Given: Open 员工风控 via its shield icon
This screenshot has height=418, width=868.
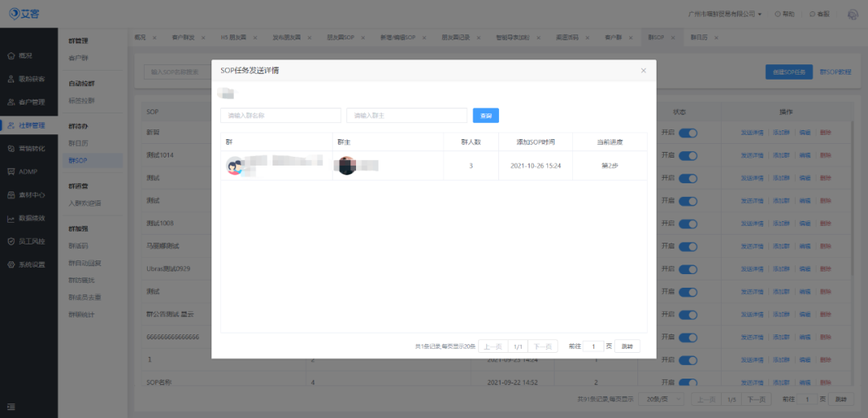Looking at the screenshot, I should click(11, 241).
